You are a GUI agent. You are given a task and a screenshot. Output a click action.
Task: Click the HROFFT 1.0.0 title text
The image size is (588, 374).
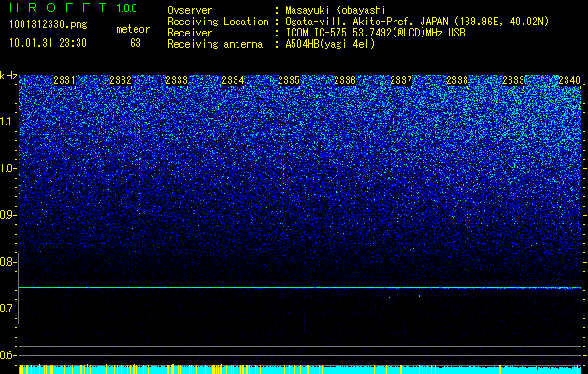pyautogui.click(x=74, y=7)
